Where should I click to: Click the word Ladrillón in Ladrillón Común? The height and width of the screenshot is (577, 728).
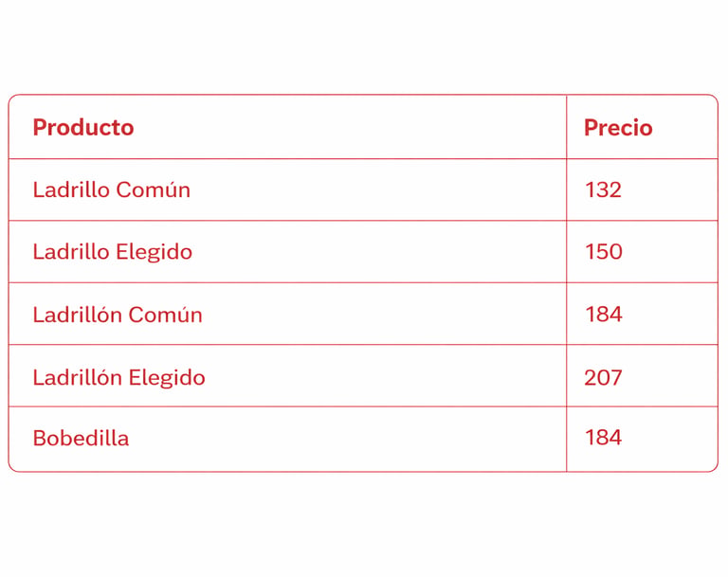click(77, 315)
